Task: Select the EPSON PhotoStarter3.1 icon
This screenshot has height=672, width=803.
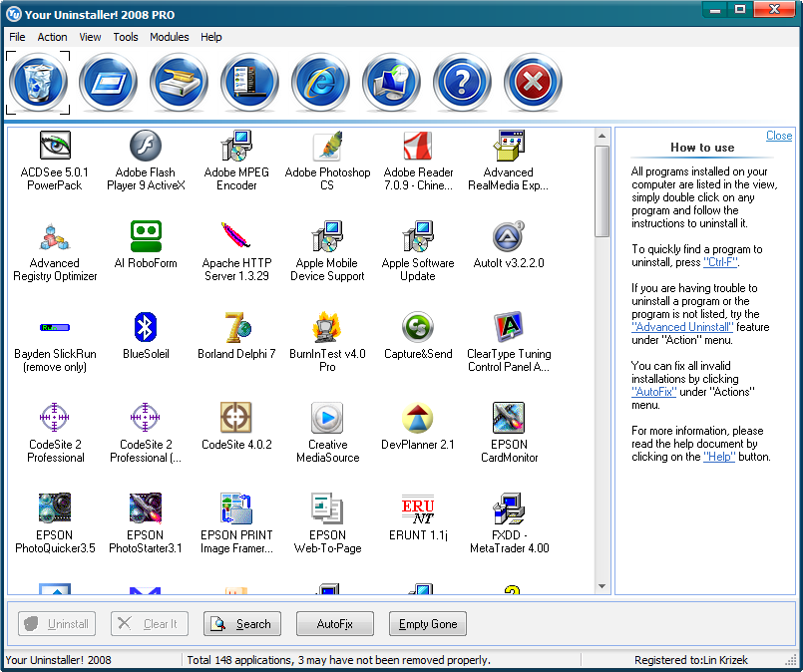Action: (146, 508)
